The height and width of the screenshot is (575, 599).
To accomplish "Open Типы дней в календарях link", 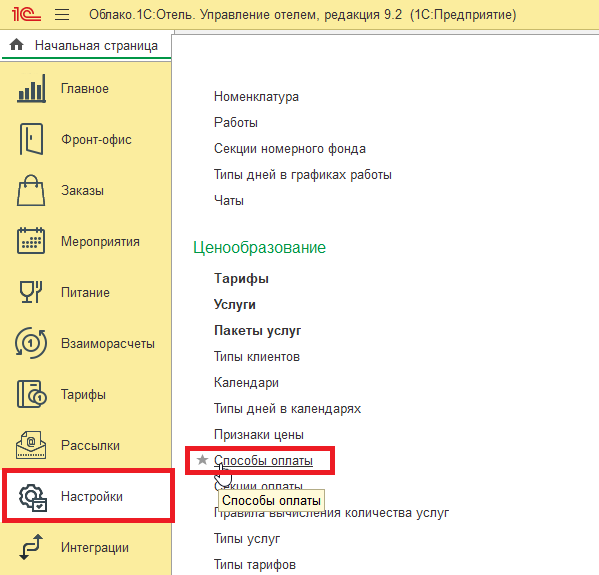I will pos(287,408).
